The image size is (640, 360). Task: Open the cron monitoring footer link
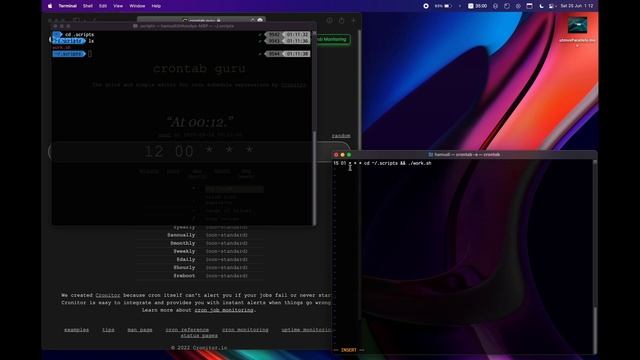pyautogui.click(x=245, y=330)
